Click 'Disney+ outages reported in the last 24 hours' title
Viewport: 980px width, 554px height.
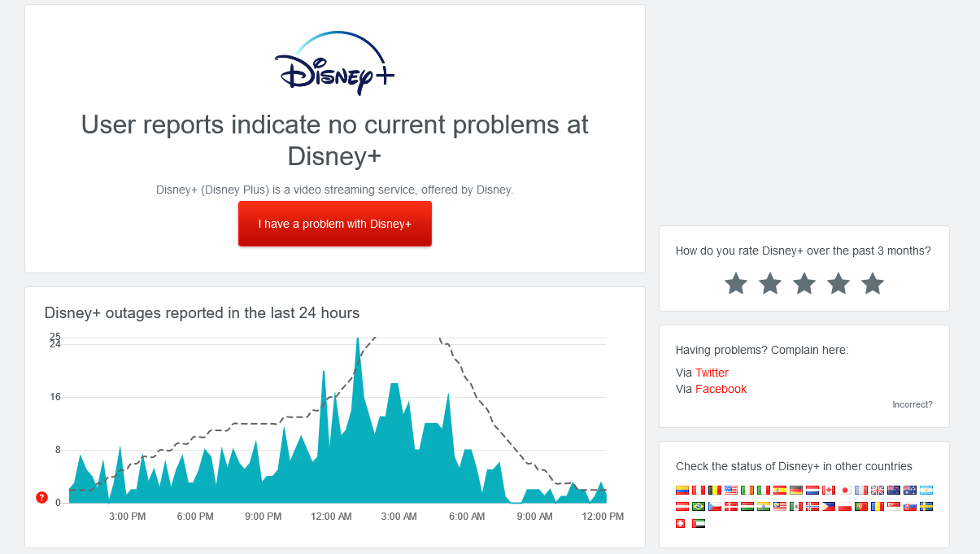click(202, 312)
